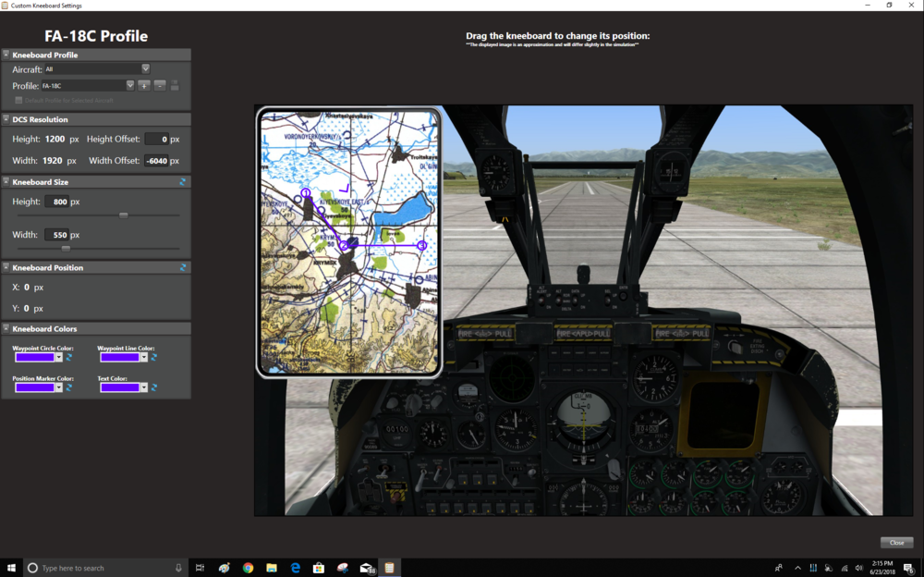The width and height of the screenshot is (924, 577).
Task: Click the Cortana microphone icon
Action: coord(178,568)
